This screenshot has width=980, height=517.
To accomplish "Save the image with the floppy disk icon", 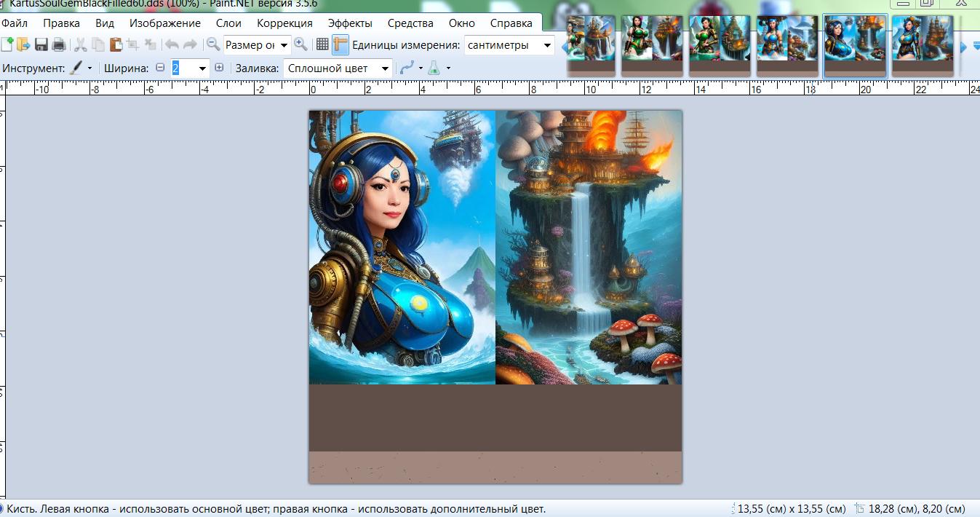I will [x=41, y=45].
